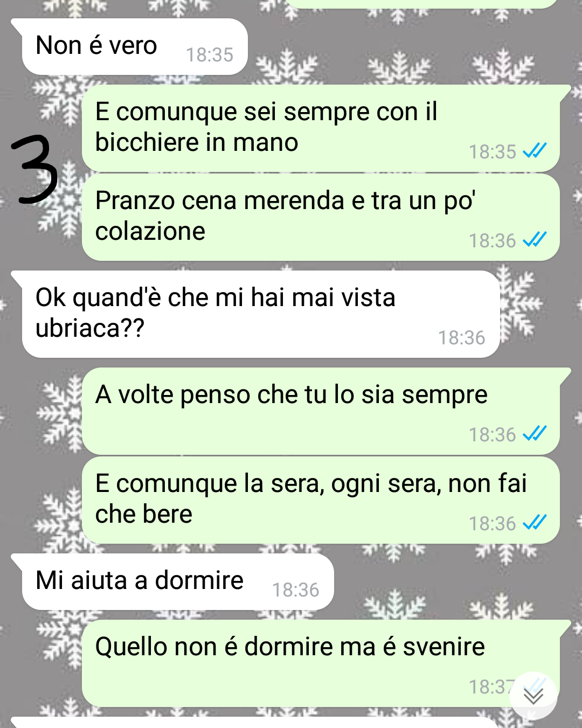This screenshot has width=582, height=728.
Task: Tap the partially visible green bubble at top
Action: click(x=420, y=3)
